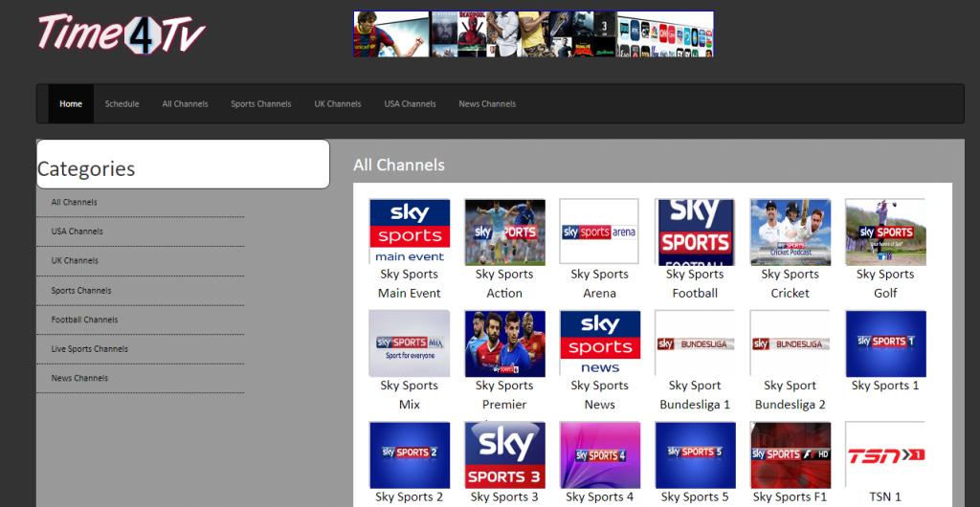Open TSN 1 channel logo
The height and width of the screenshot is (507, 980).
point(885,454)
